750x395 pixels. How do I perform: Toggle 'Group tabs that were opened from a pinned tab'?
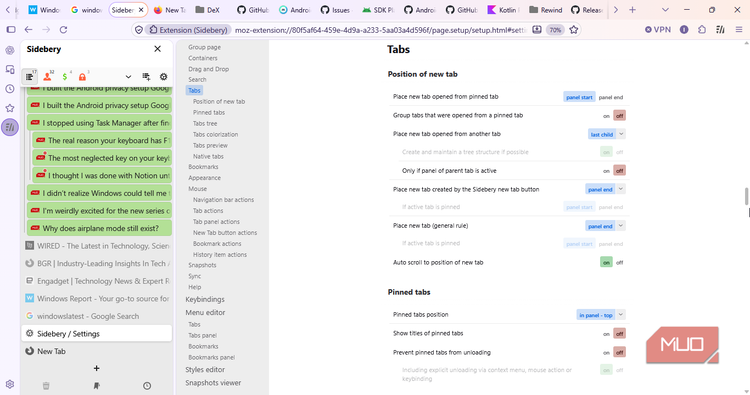coord(613,116)
